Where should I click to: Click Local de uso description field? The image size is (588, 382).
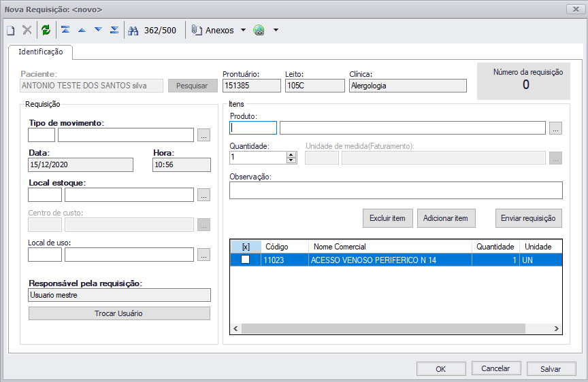(x=129, y=255)
